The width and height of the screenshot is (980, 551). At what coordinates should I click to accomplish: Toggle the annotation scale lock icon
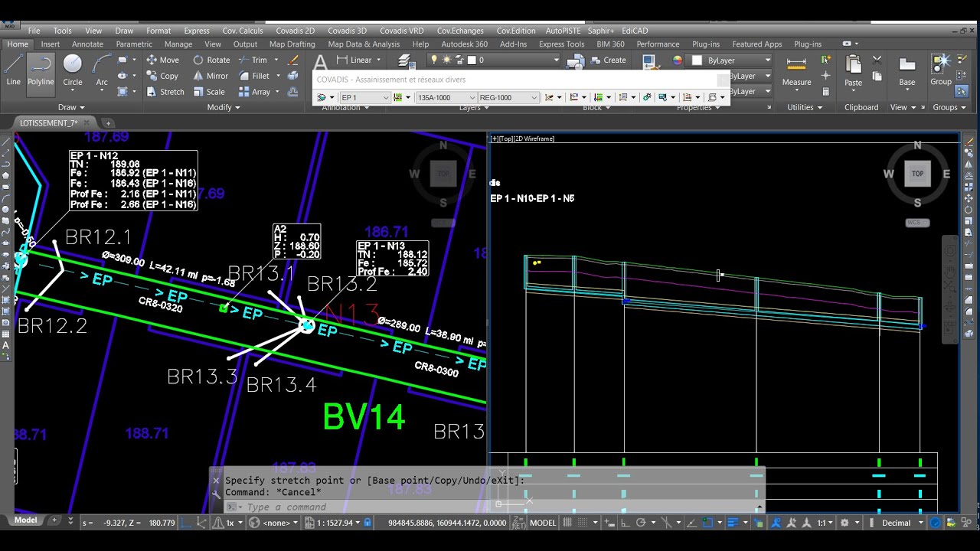pos(367,523)
